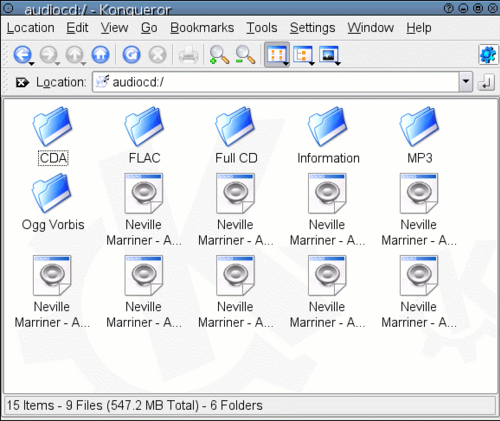This screenshot has height=421, width=500.
Task: Click the zoom out magnifier icon
Action: pyautogui.click(x=245, y=55)
